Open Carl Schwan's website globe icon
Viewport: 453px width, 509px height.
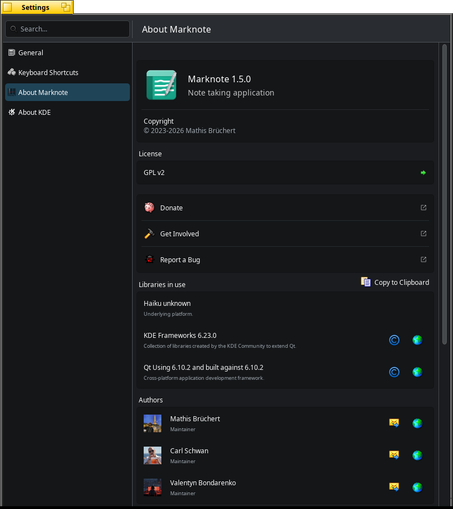click(x=417, y=455)
